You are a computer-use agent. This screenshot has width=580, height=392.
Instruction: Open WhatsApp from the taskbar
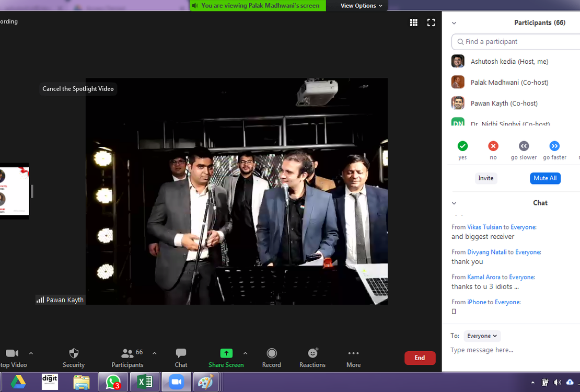113,382
